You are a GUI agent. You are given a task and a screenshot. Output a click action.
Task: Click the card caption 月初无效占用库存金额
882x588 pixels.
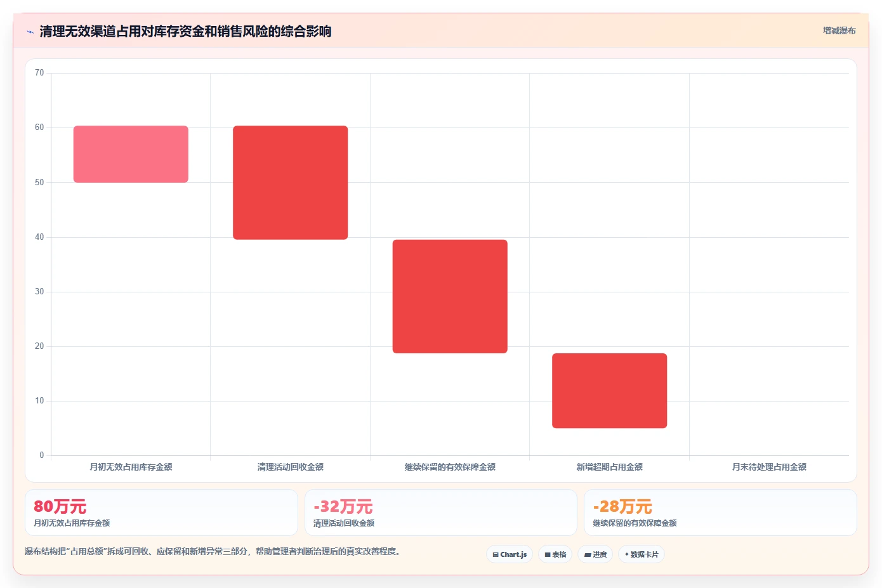(x=72, y=523)
